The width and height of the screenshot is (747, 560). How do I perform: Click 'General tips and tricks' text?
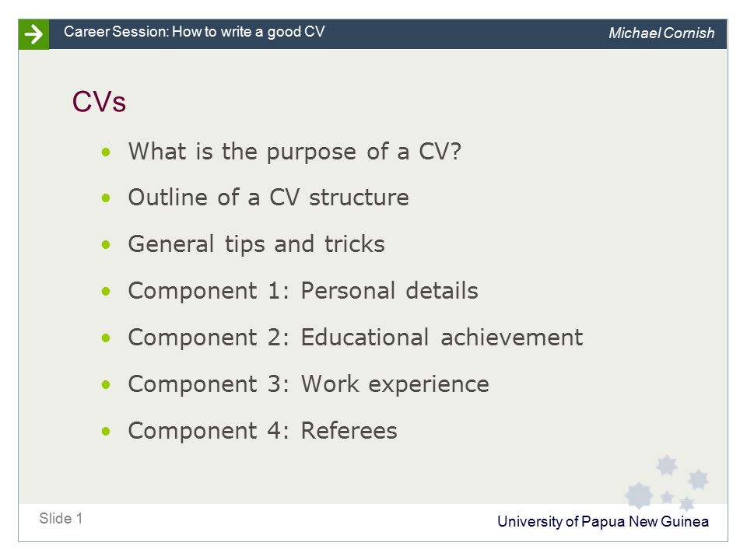tap(256, 244)
